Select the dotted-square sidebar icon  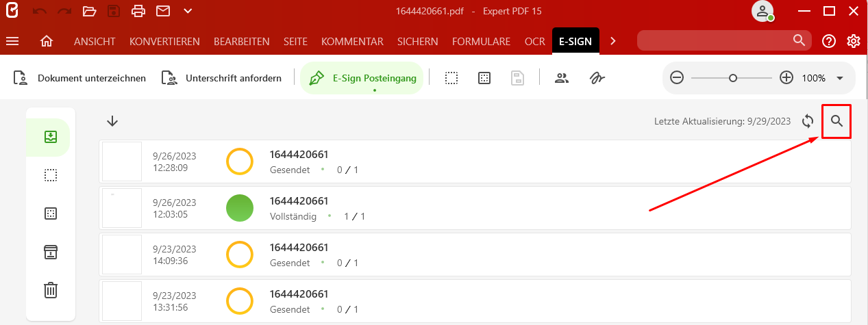[50, 213]
